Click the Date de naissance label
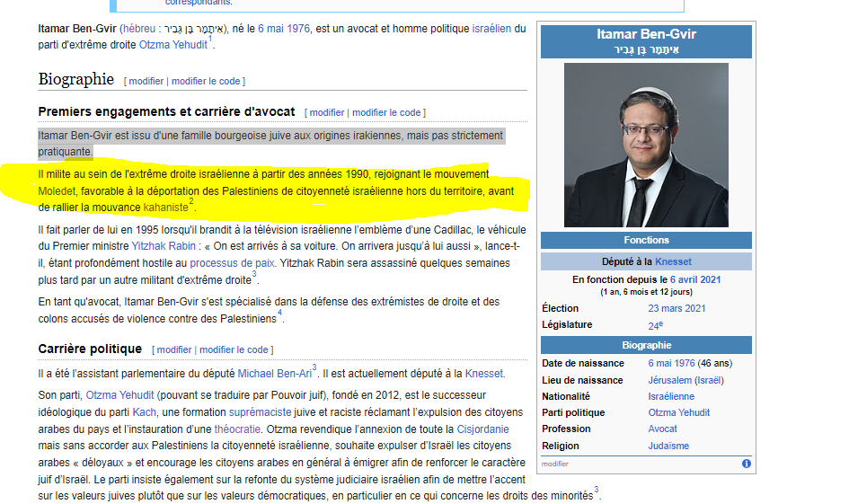849x504 pixels. coord(583,363)
